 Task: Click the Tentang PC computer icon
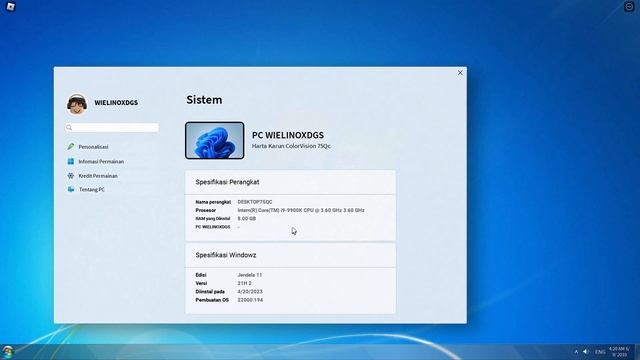[71, 189]
